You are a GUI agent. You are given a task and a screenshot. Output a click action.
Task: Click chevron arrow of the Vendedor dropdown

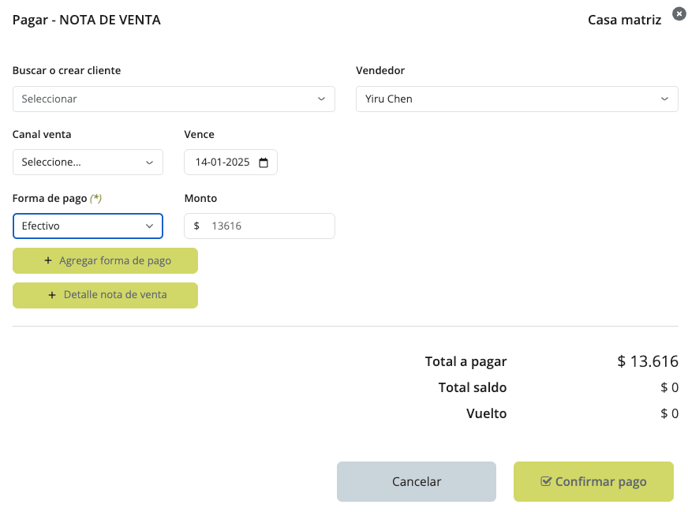(665, 99)
